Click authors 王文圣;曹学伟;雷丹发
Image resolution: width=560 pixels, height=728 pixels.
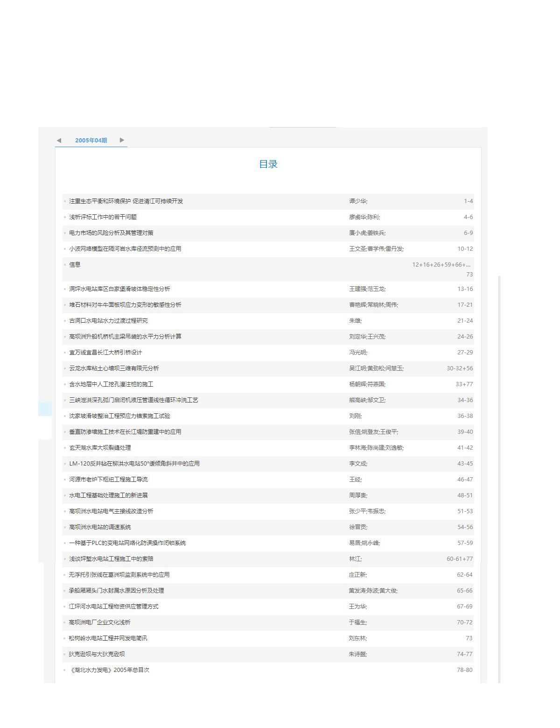click(x=377, y=249)
